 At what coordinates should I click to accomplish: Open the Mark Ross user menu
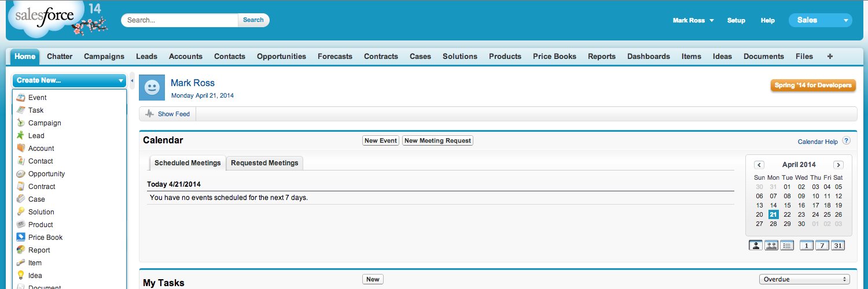click(693, 20)
